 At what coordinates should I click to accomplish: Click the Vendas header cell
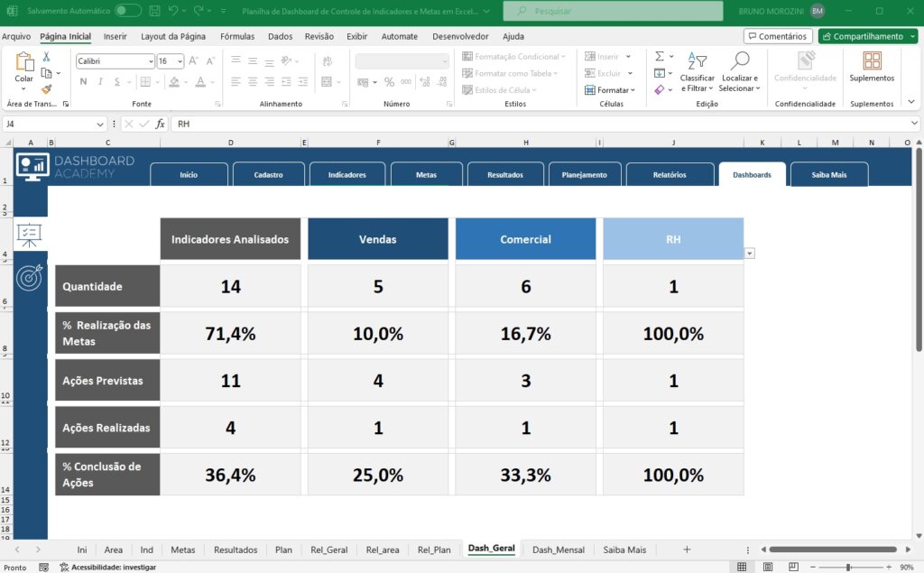pos(378,239)
